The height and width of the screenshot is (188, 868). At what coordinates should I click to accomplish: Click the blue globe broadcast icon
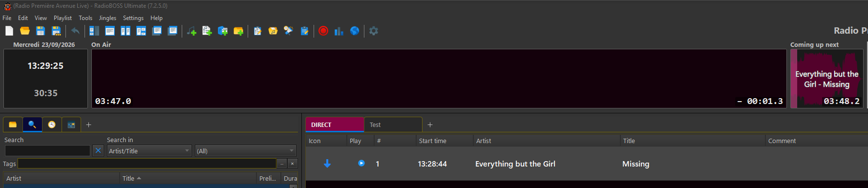355,31
